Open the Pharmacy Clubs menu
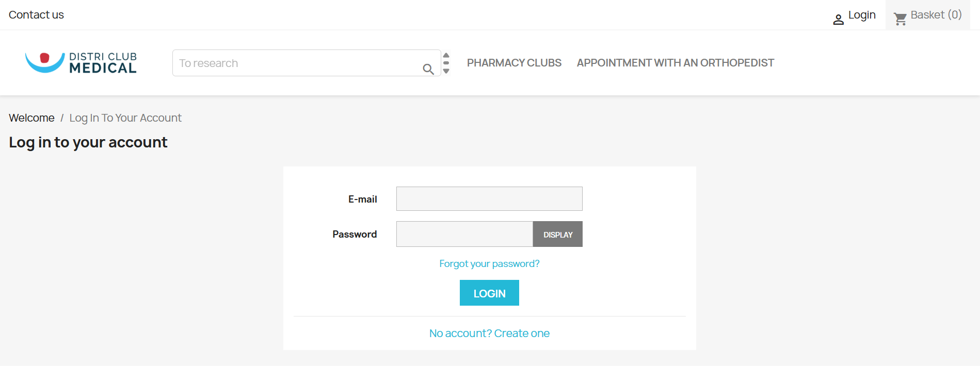Image resolution: width=980 pixels, height=367 pixels. [514, 63]
